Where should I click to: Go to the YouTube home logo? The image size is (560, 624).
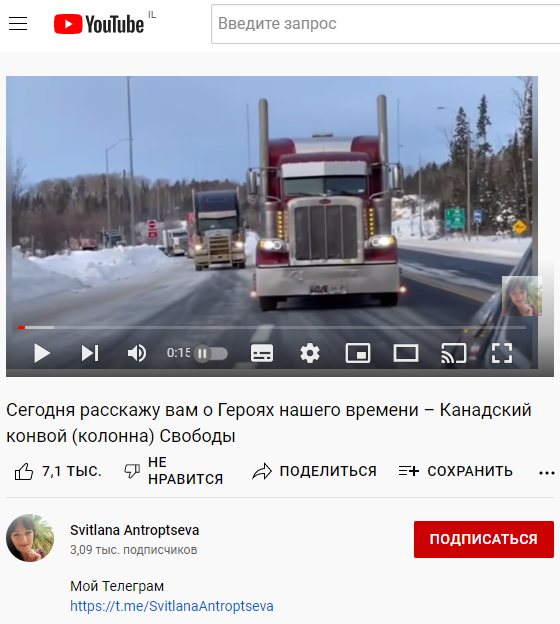click(x=99, y=24)
